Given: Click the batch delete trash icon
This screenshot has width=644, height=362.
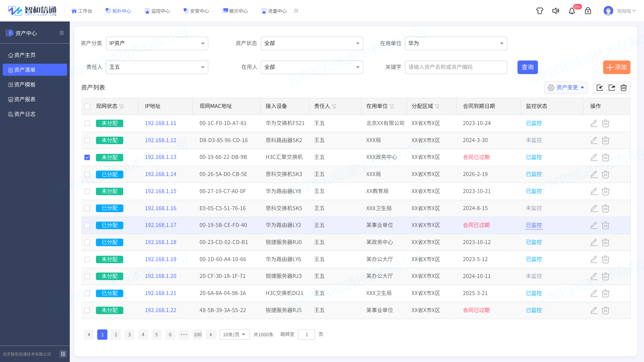Looking at the screenshot, I should [624, 87].
